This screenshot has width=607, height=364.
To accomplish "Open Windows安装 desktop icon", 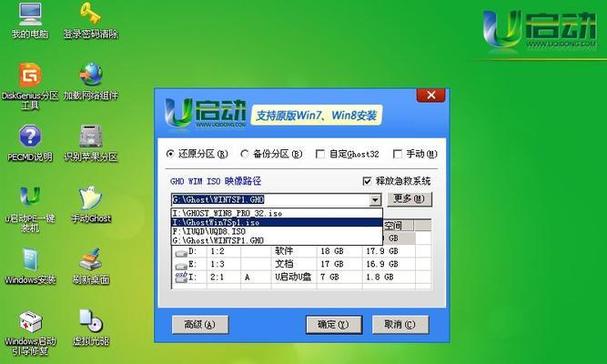I will (x=30, y=267).
